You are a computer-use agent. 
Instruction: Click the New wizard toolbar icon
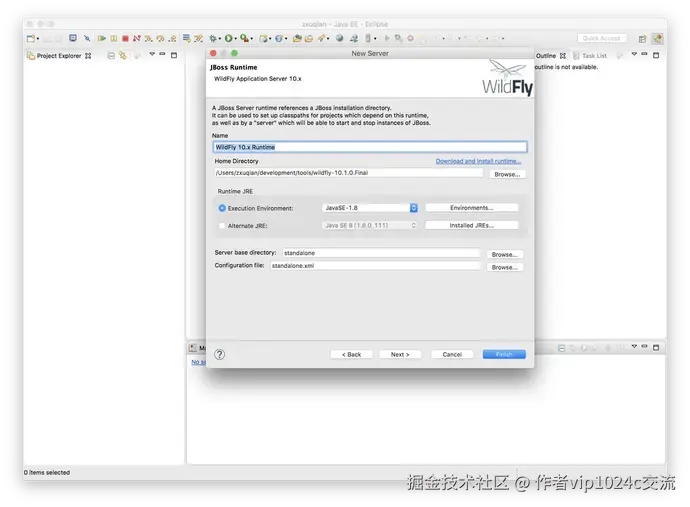[x=30, y=39]
